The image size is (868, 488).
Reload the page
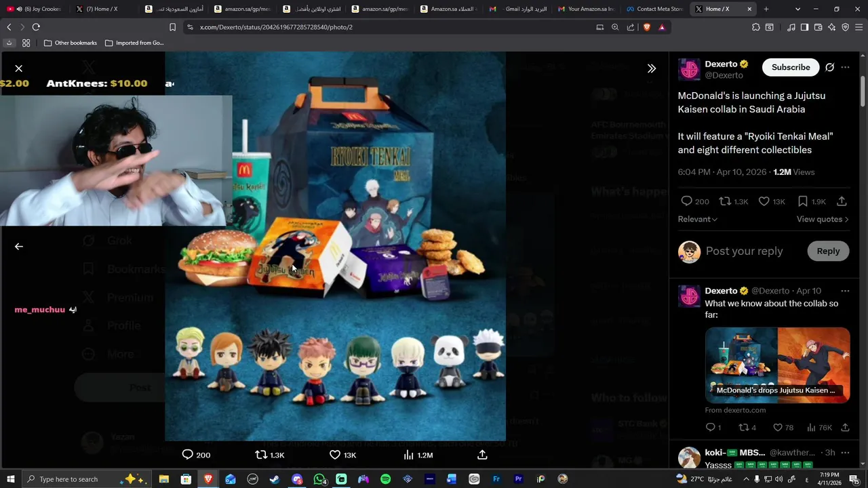36,27
